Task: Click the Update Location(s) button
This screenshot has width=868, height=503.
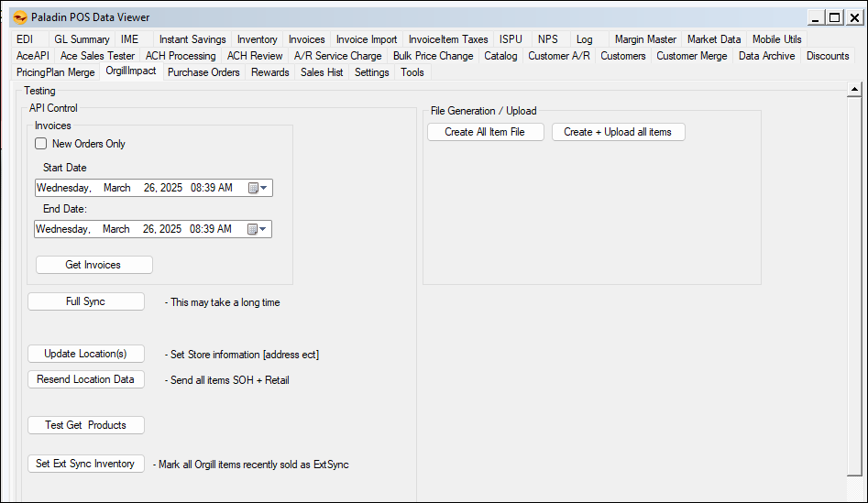Action: [86, 354]
